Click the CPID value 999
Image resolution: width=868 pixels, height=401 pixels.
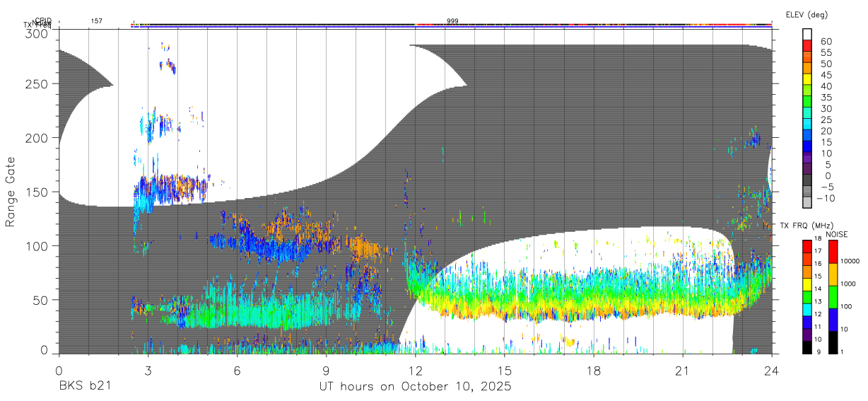tap(452, 21)
